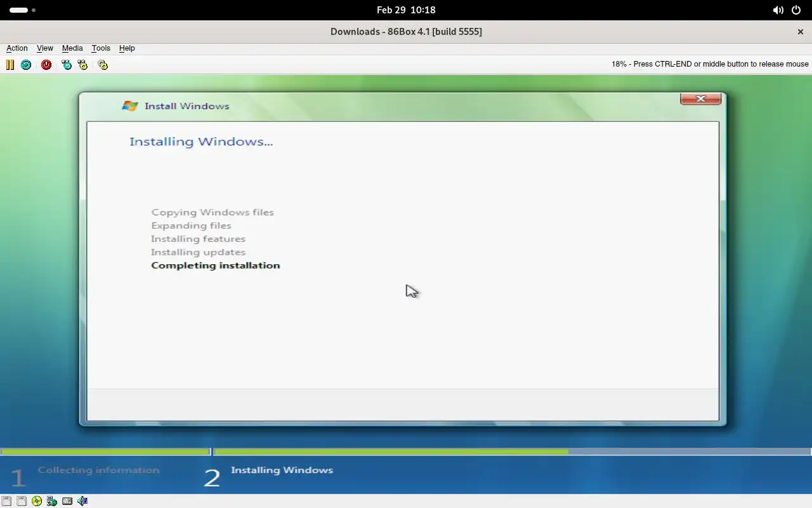This screenshot has width=812, height=508.
Task: Open the GNOME volume indicator
Action: (x=778, y=10)
